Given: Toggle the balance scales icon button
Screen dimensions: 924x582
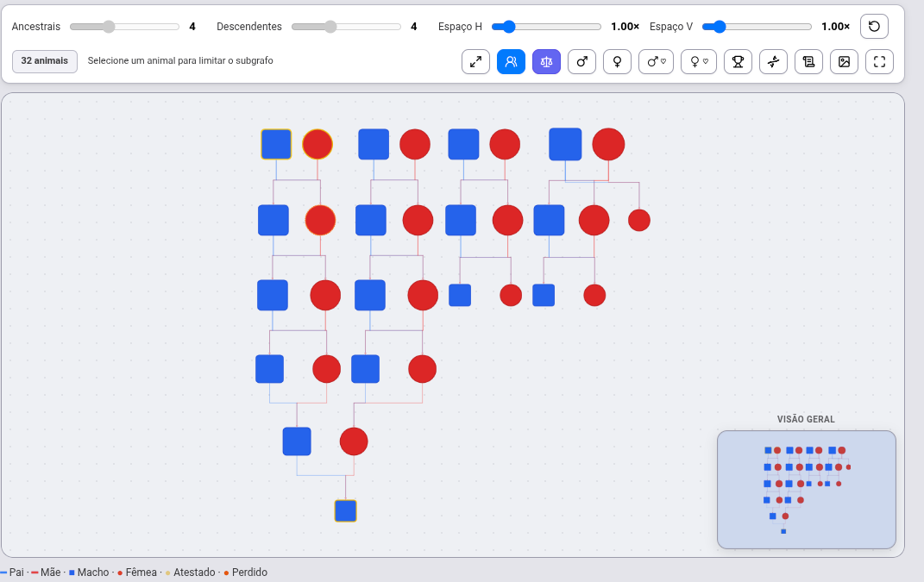Looking at the screenshot, I should (x=546, y=61).
